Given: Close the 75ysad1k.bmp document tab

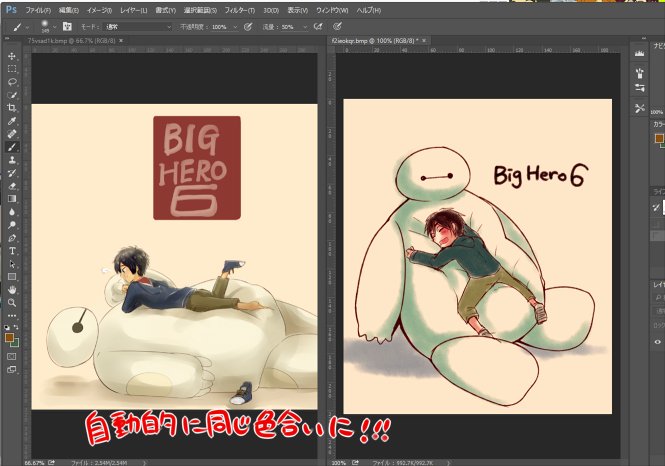Looking at the screenshot, I should 121,41.
